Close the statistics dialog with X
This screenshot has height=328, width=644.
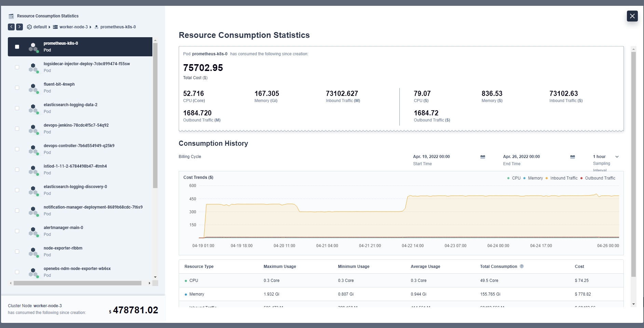[x=632, y=16]
